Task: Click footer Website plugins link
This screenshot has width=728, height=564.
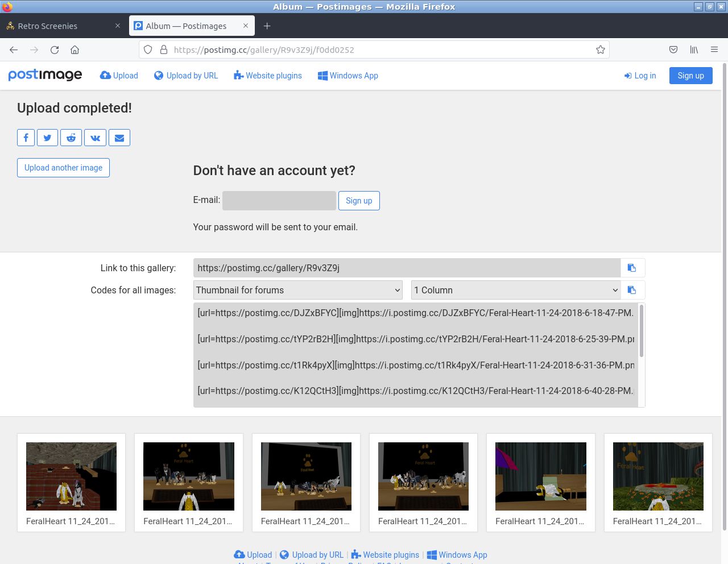Action: click(385, 555)
